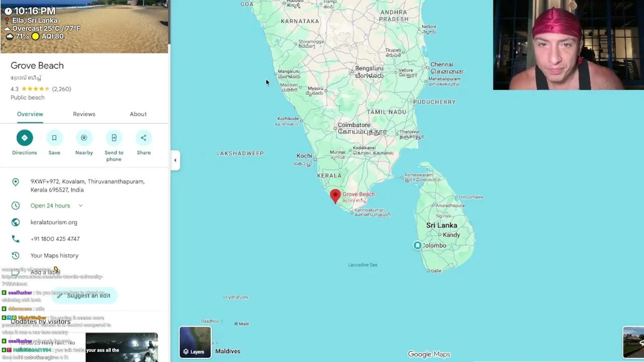Image resolution: width=644 pixels, height=362 pixels.
Task: Switch to the Overview tab
Action: coord(30,114)
